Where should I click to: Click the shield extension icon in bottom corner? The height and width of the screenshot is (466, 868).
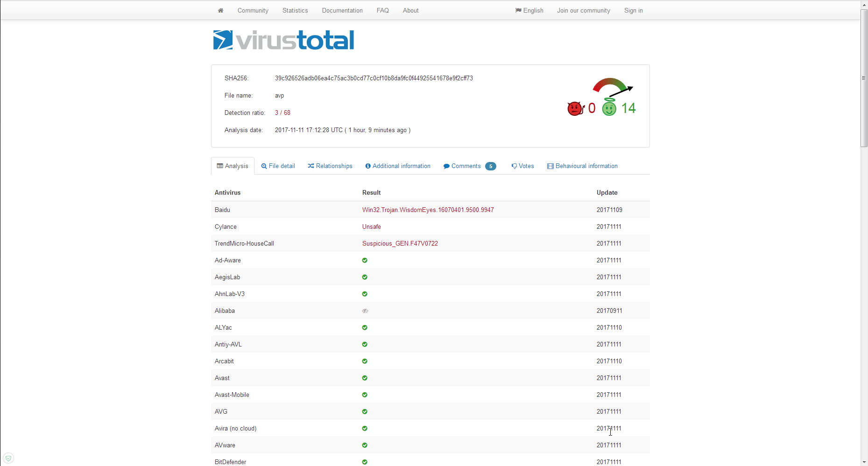point(8,458)
